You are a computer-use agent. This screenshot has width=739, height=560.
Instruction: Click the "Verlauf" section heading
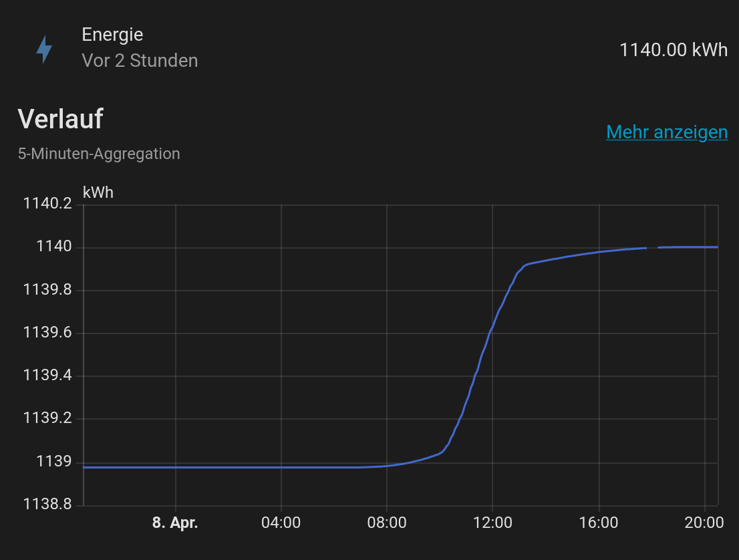61,119
